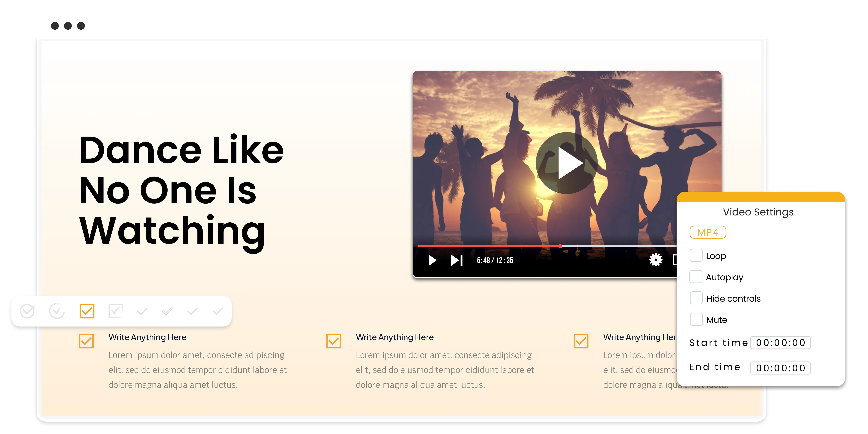This screenshot has width=868, height=434.
Task: Enable the Loop checkbox
Action: (x=696, y=255)
